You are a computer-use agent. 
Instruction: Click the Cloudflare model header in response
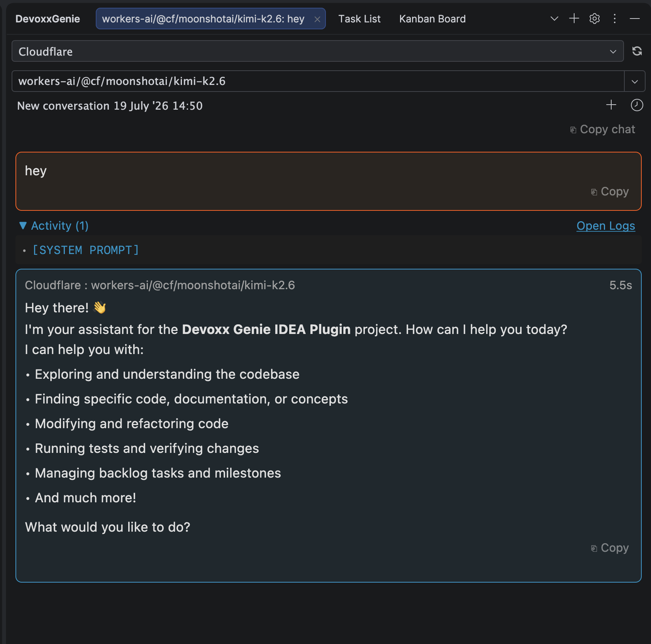[160, 285]
